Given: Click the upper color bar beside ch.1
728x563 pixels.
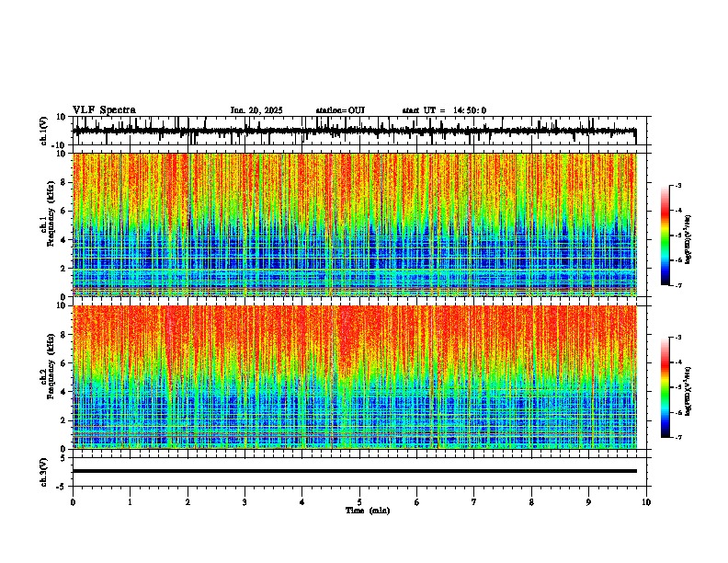Looking at the screenshot, I should pyautogui.click(x=665, y=236).
